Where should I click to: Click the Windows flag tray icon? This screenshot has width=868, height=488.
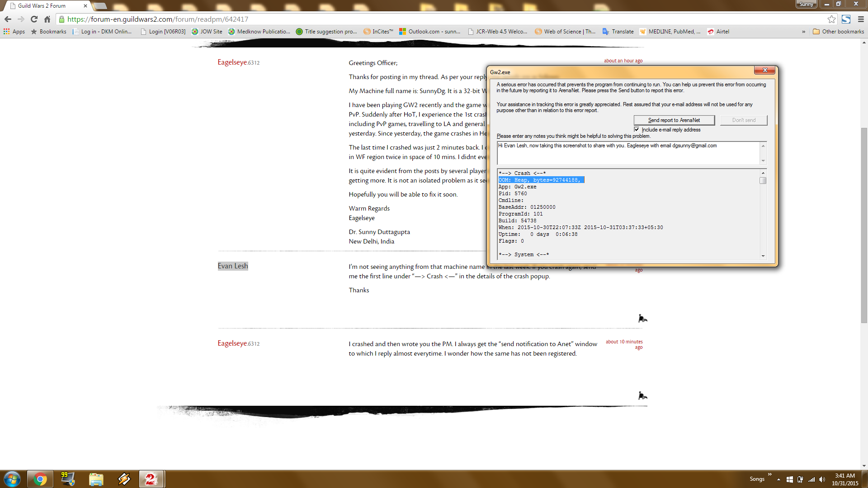pos(789,479)
